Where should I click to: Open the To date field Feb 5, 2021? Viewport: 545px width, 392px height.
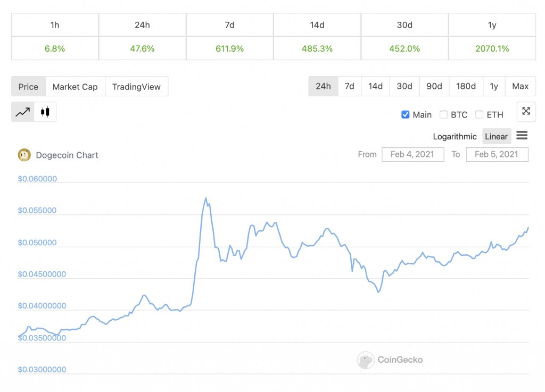(x=497, y=154)
